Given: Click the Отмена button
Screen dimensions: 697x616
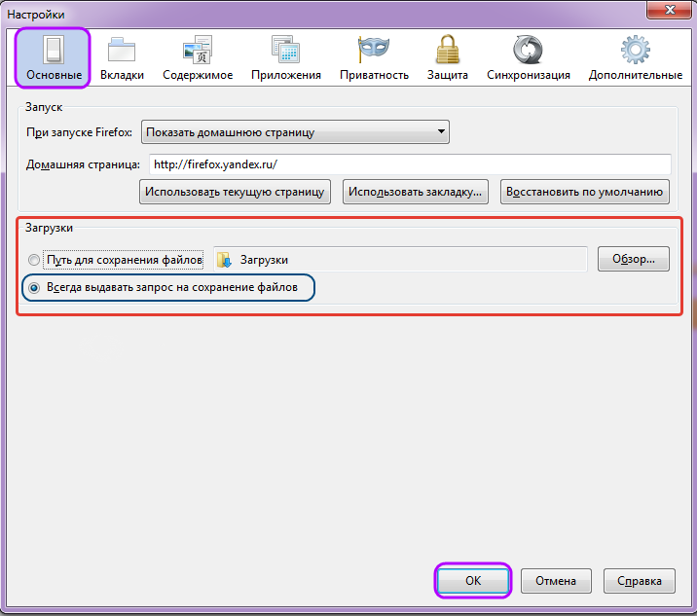Looking at the screenshot, I should point(556,580).
